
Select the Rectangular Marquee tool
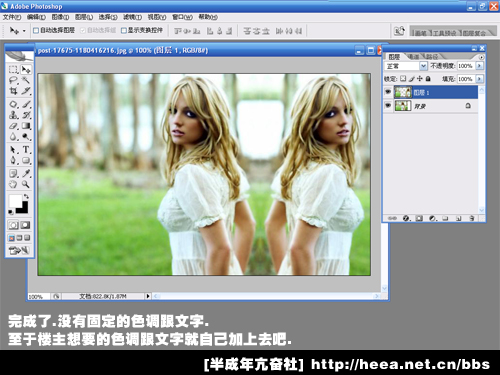click(13, 69)
